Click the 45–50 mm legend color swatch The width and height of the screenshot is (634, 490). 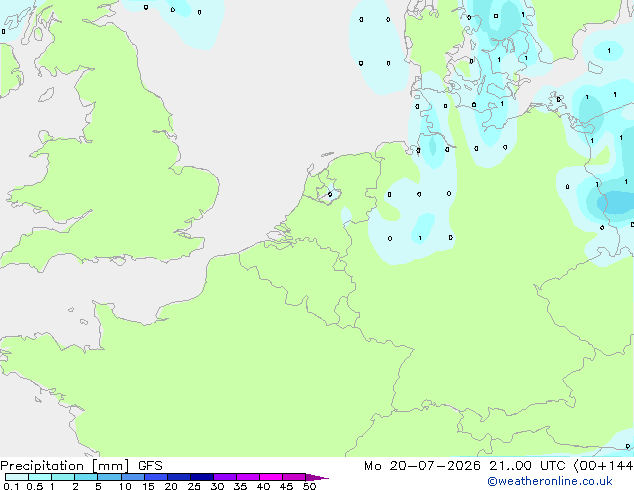click(x=294, y=477)
